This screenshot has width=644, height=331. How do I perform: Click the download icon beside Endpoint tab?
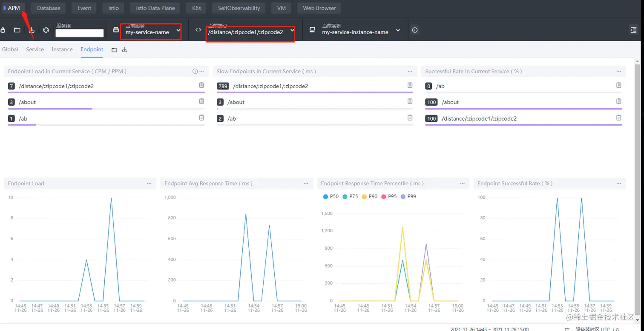125,50
